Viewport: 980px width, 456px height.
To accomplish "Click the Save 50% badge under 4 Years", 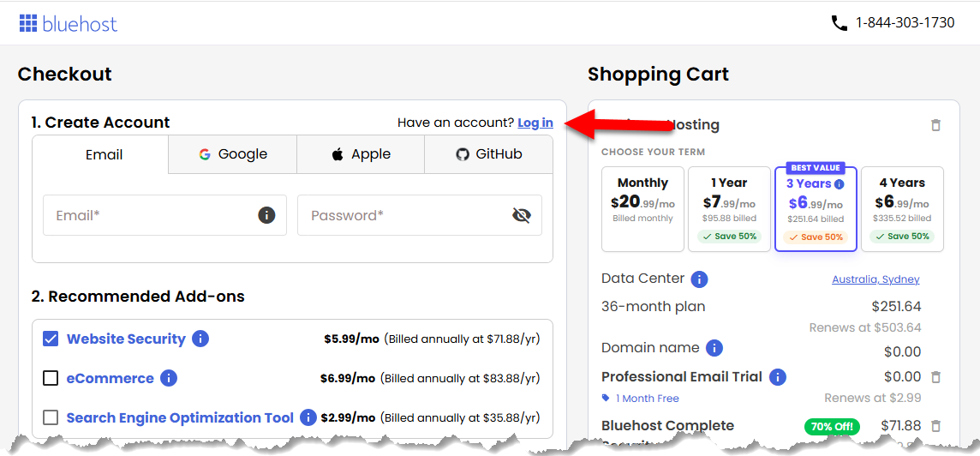I will 903,237.
